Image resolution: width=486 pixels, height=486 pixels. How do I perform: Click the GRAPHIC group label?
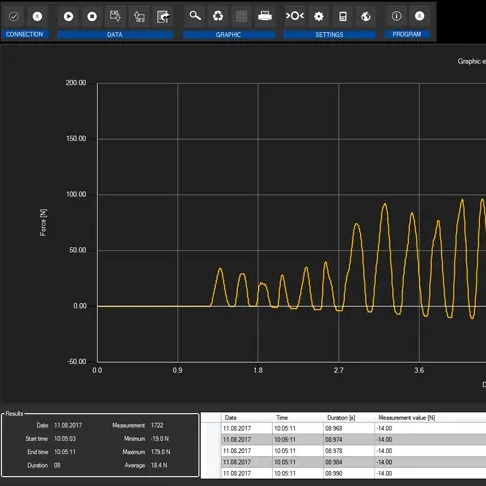pos(229,35)
